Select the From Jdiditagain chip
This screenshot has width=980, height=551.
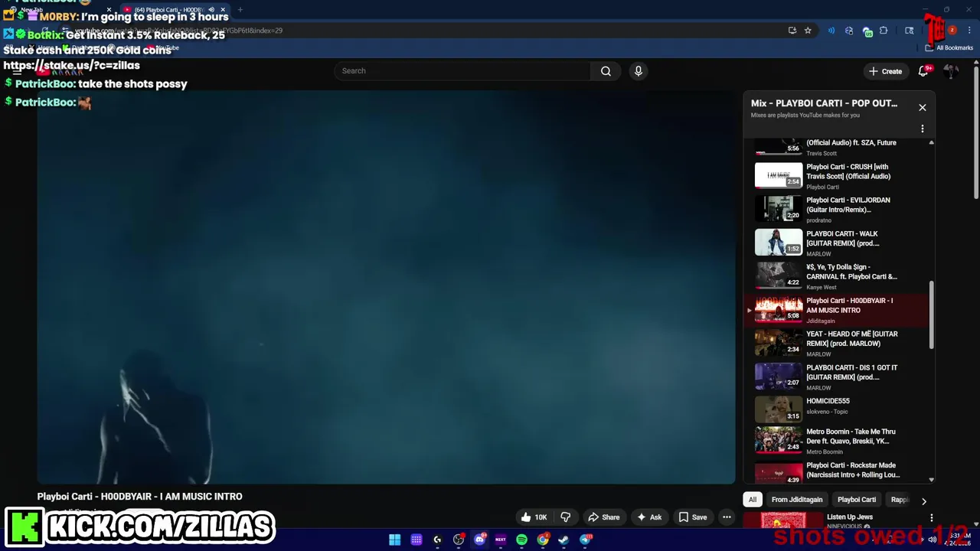coord(797,500)
